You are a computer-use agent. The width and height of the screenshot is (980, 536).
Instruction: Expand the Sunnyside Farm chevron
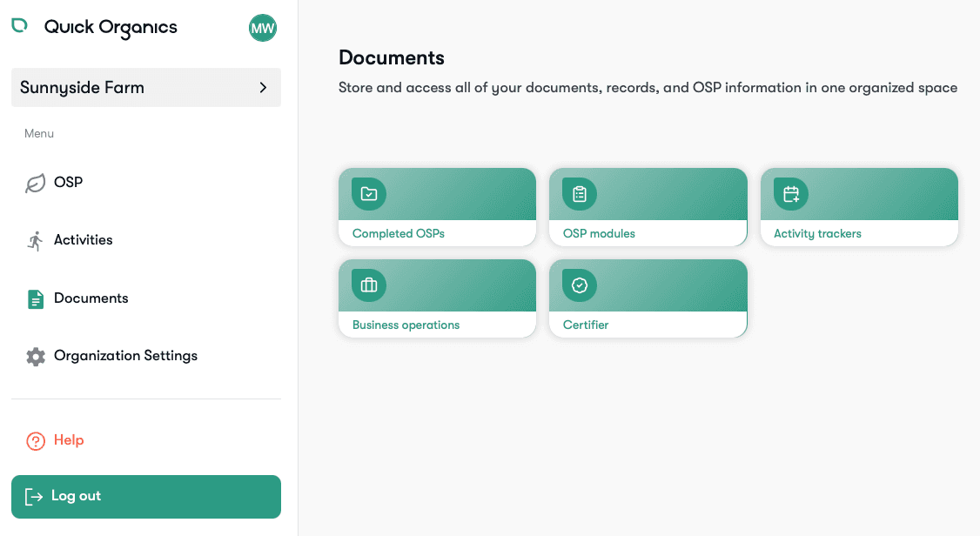(x=263, y=87)
